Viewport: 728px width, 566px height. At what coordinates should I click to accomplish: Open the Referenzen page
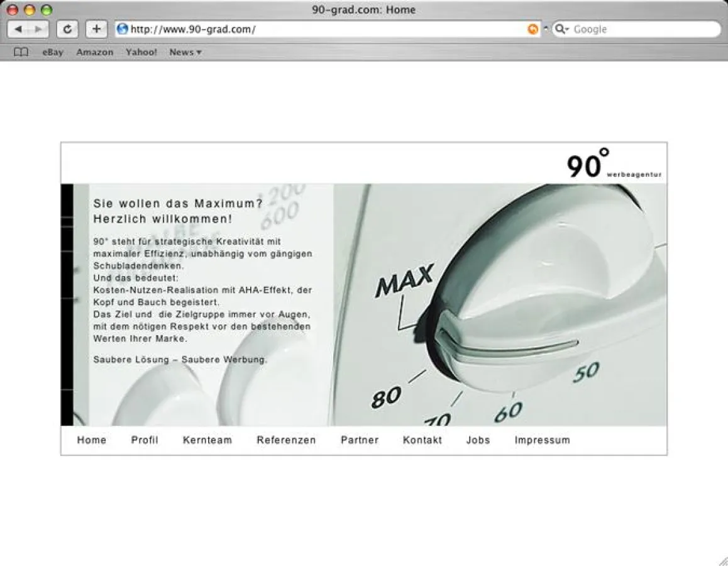(x=286, y=440)
